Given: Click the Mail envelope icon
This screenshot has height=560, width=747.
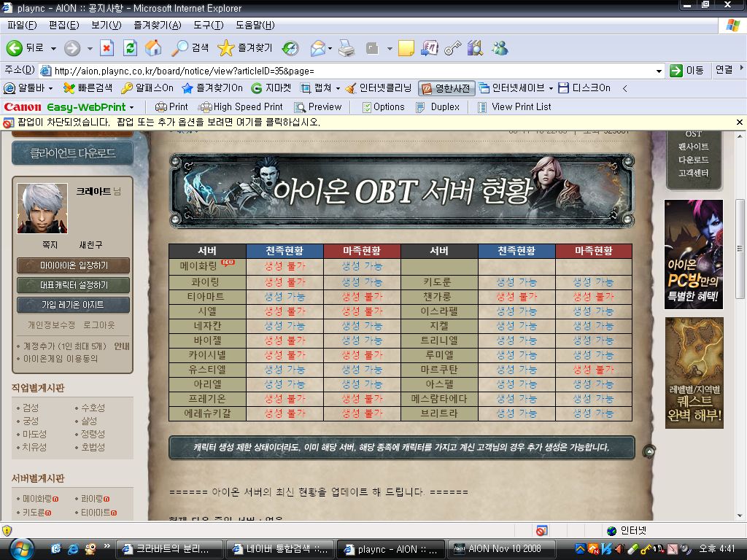Looking at the screenshot, I should 317,48.
